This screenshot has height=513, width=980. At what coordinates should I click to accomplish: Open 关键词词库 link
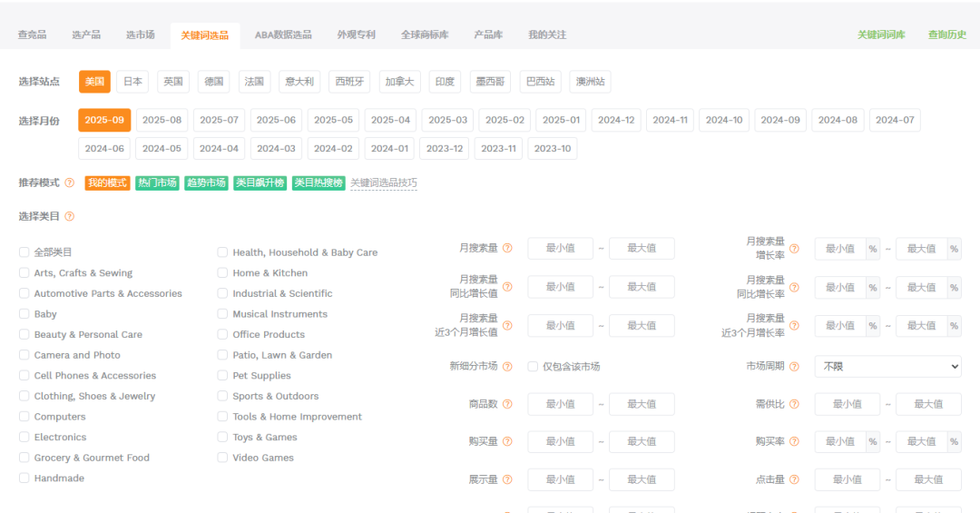(x=881, y=35)
